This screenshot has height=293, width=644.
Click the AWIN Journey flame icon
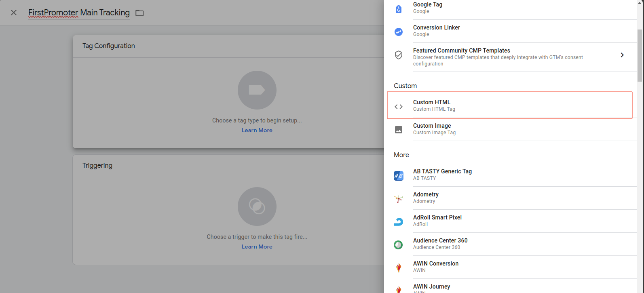[x=399, y=290]
